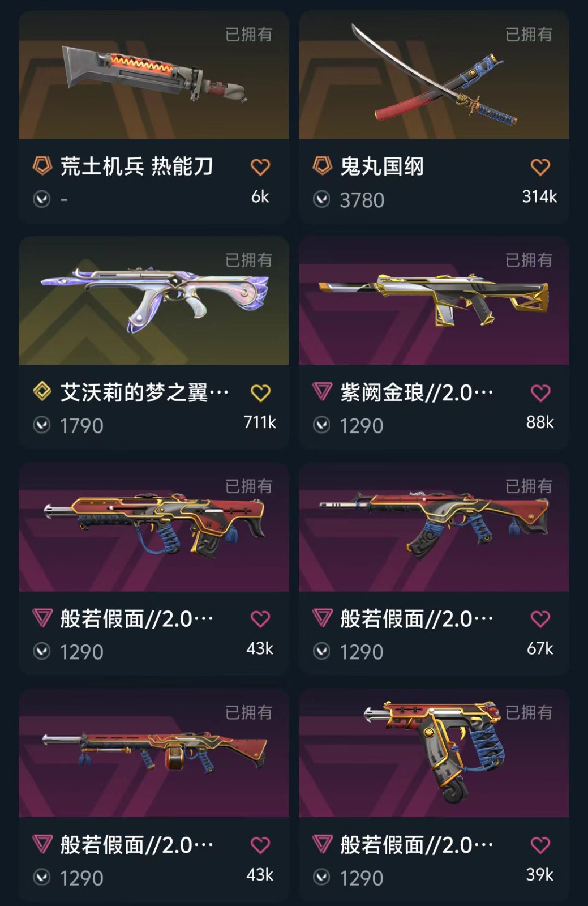The image size is (588, 906).
Task: Tap the pink heart on the 紫阙金琅//2.0 card
Action: click(x=540, y=393)
